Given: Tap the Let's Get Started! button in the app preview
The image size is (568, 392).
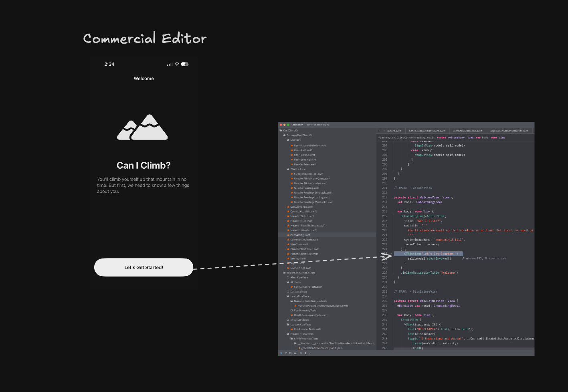Looking at the screenshot, I should (144, 267).
